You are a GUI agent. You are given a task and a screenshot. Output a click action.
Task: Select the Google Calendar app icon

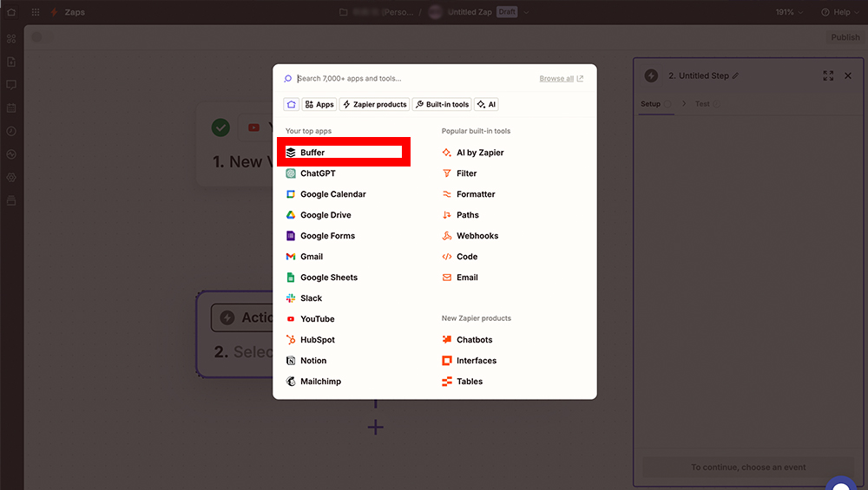(x=291, y=194)
